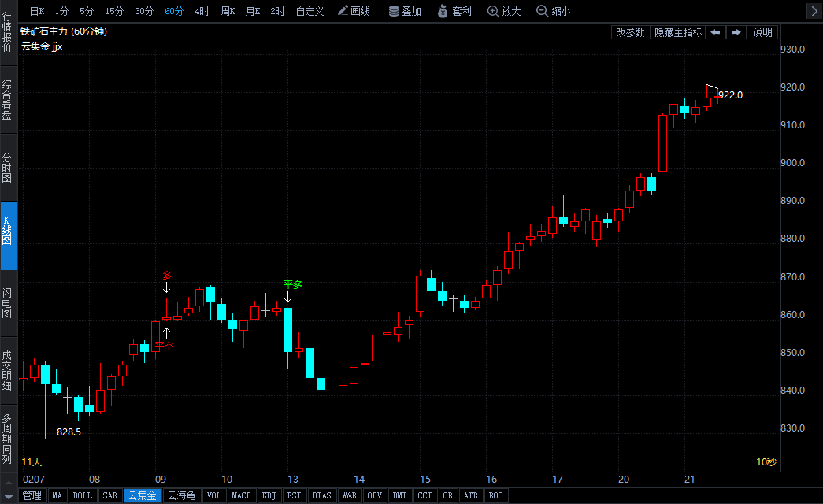Screen dimensions: 823x504
Task: Switch to 5分 timeframe
Action: [87, 11]
